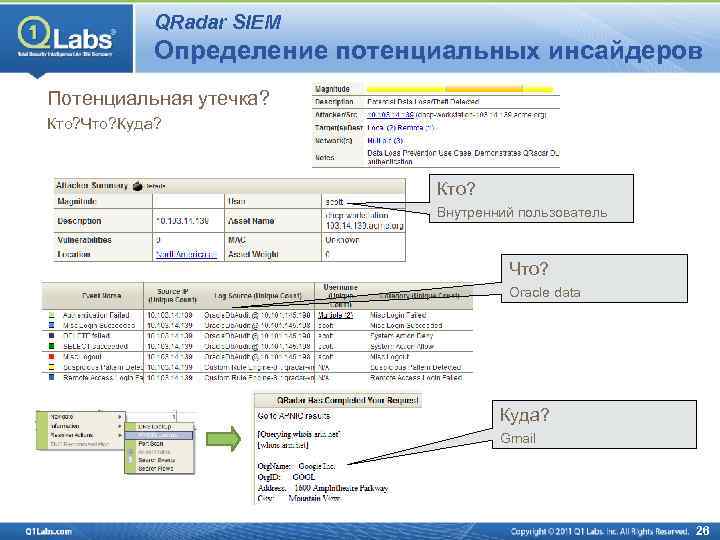Click the 'System Action Deny' category cell
Viewport: 720px width, 540px height.
pyautogui.click(x=401, y=336)
